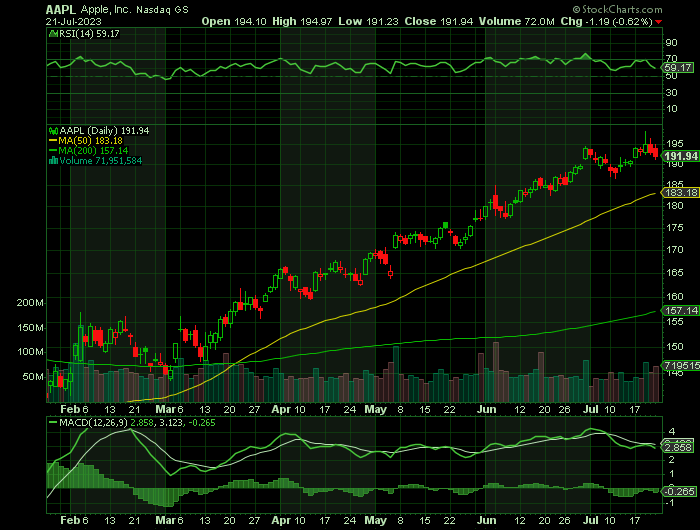Click the 150 price axis label
This screenshot has height=530, width=700.
pyautogui.click(x=674, y=346)
